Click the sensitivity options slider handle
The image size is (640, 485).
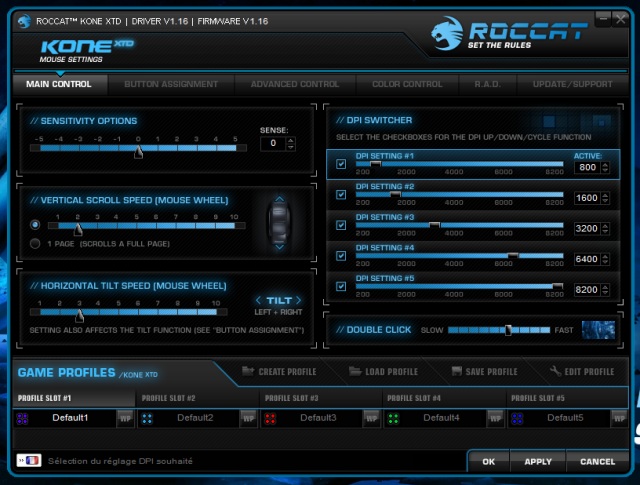(139, 152)
